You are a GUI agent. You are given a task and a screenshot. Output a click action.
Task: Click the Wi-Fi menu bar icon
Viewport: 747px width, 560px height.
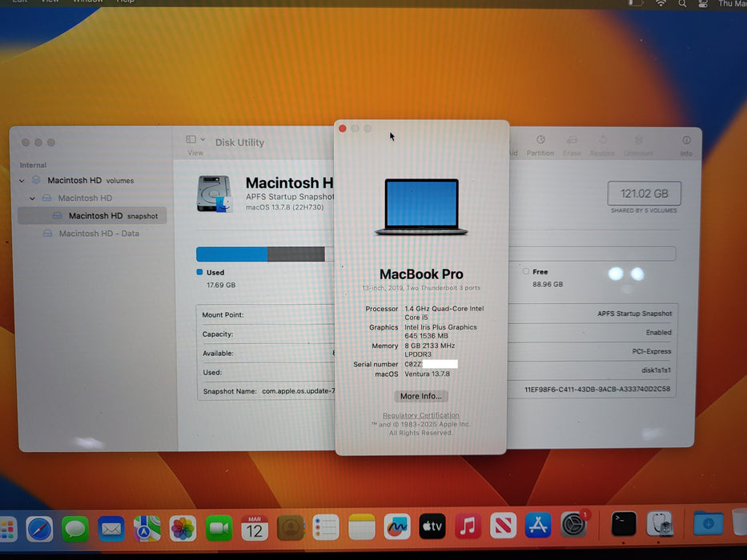click(661, 4)
